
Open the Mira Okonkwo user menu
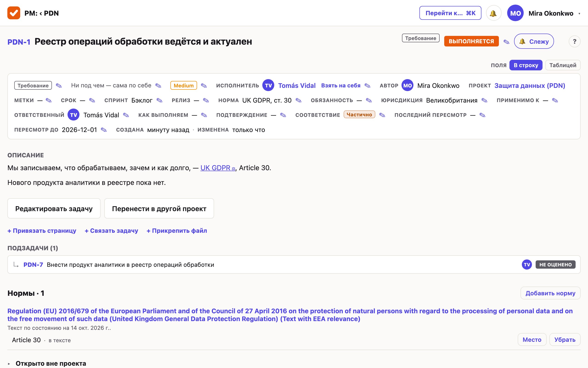tap(544, 13)
